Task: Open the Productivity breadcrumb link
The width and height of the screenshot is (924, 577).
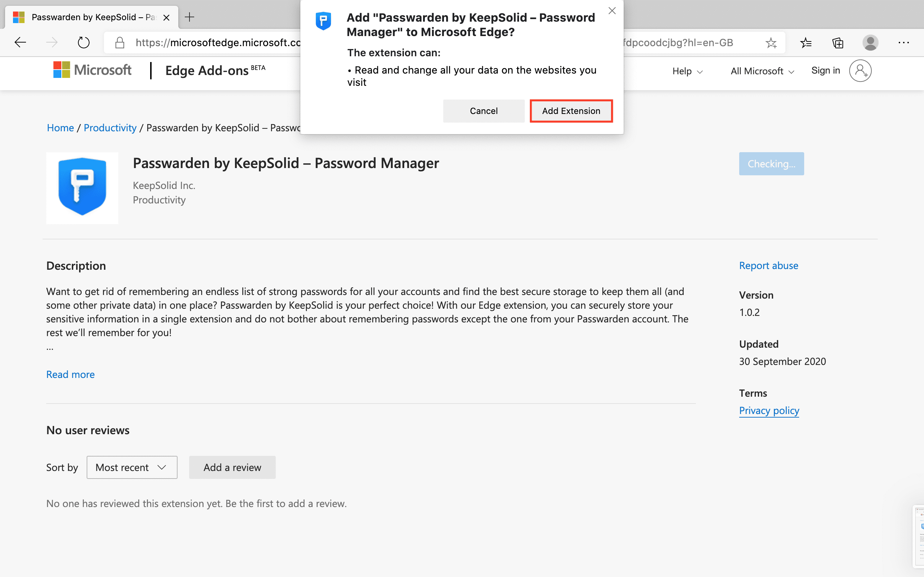Action: [x=110, y=128]
